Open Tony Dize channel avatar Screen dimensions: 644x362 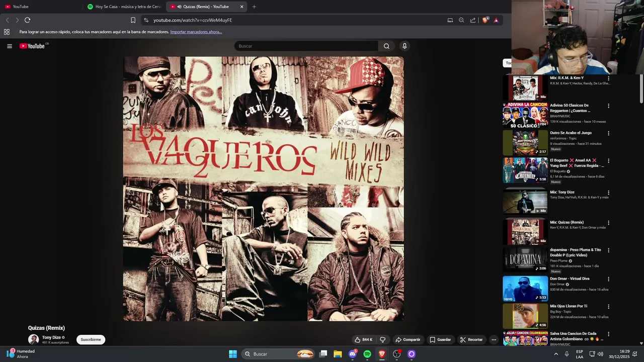33,340
